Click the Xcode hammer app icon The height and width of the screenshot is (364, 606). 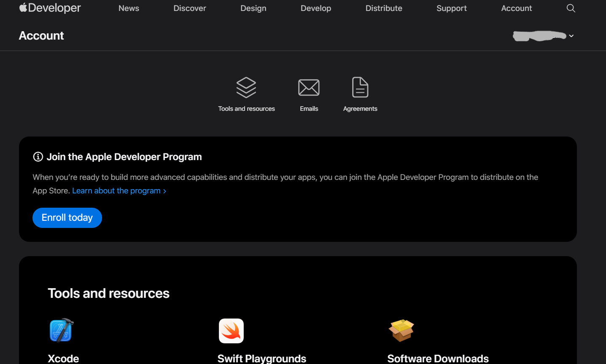point(62,330)
